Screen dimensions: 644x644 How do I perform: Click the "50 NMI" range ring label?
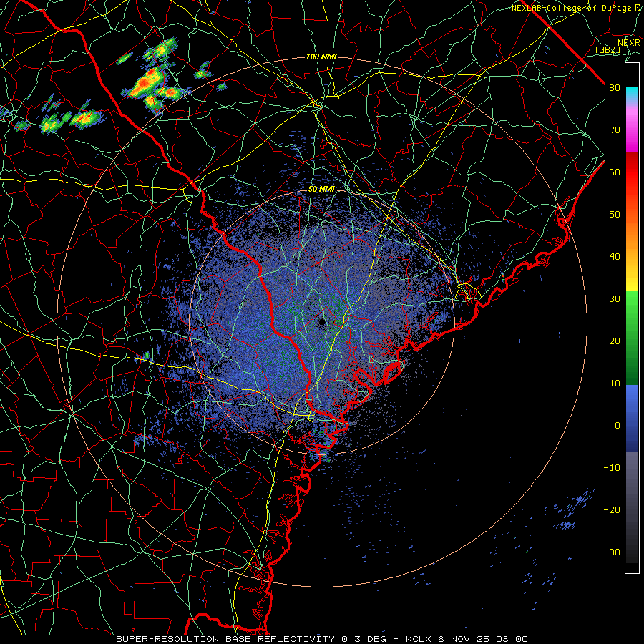pos(321,189)
